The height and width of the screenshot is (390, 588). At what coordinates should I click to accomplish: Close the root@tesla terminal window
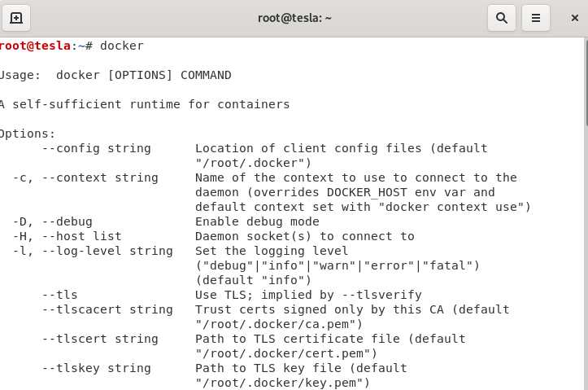pyautogui.click(x=574, y=18)
